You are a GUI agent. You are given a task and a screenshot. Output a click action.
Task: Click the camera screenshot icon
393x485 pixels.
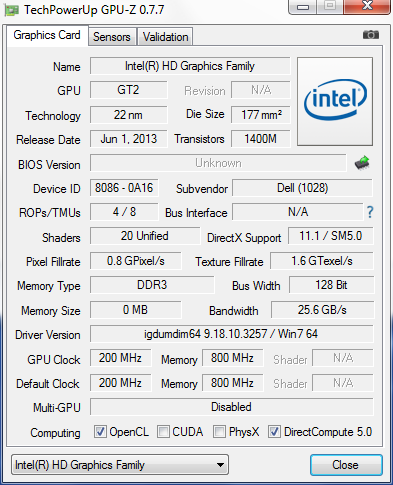pyautogui.click(x=371, y=35)
